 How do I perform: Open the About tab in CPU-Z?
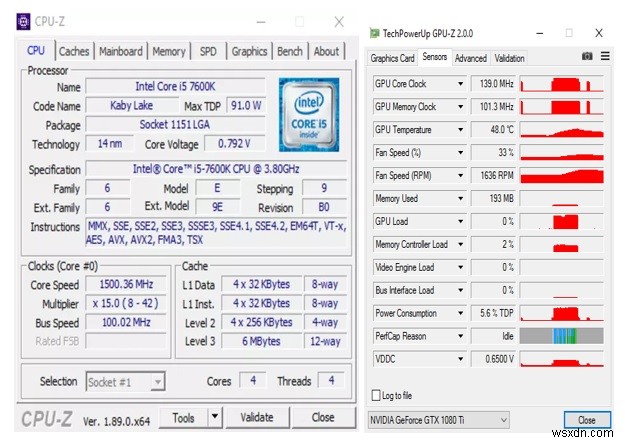(326, 51)
